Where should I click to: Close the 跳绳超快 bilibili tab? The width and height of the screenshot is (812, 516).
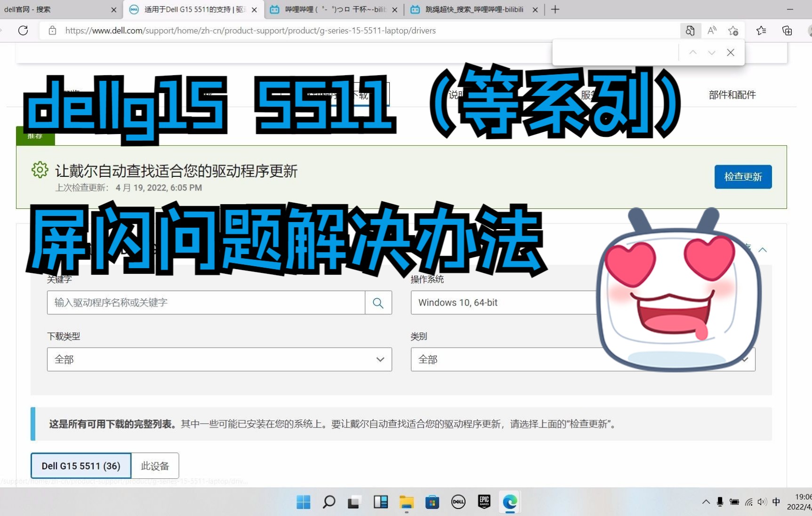point(535,9)
